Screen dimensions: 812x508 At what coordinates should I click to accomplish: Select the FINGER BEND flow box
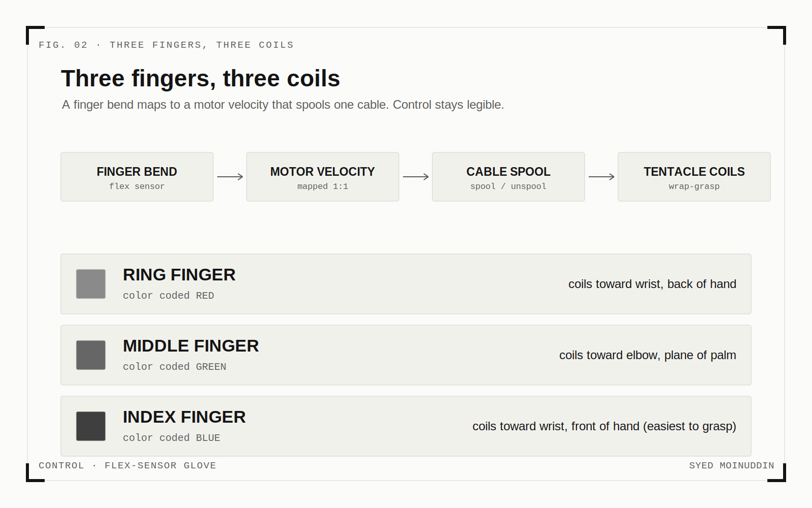click(x=137, y=177)
